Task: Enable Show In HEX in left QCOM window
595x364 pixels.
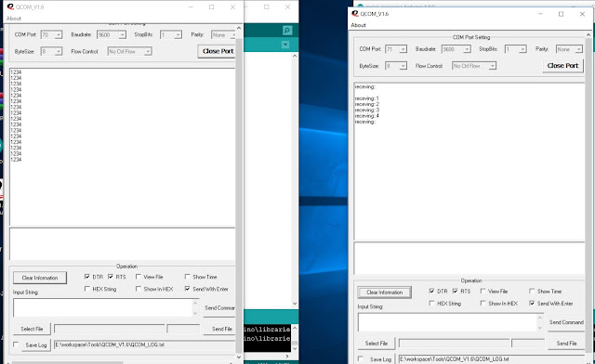Action: [x=139, y=289]
